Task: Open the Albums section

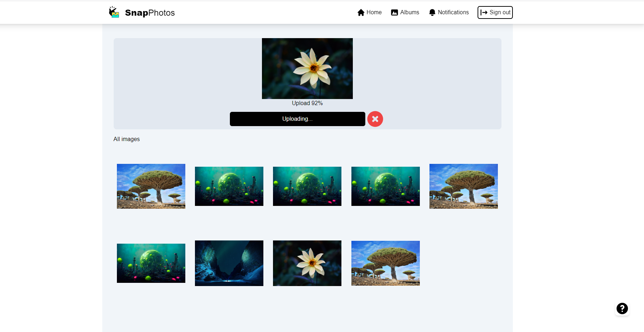Action: (405, 12)
